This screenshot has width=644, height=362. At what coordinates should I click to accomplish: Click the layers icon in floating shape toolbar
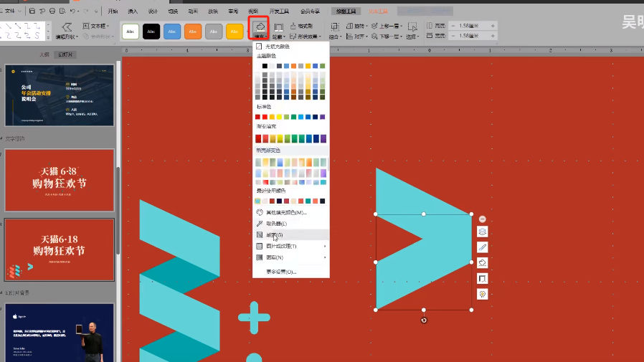[x=483, y=232]
